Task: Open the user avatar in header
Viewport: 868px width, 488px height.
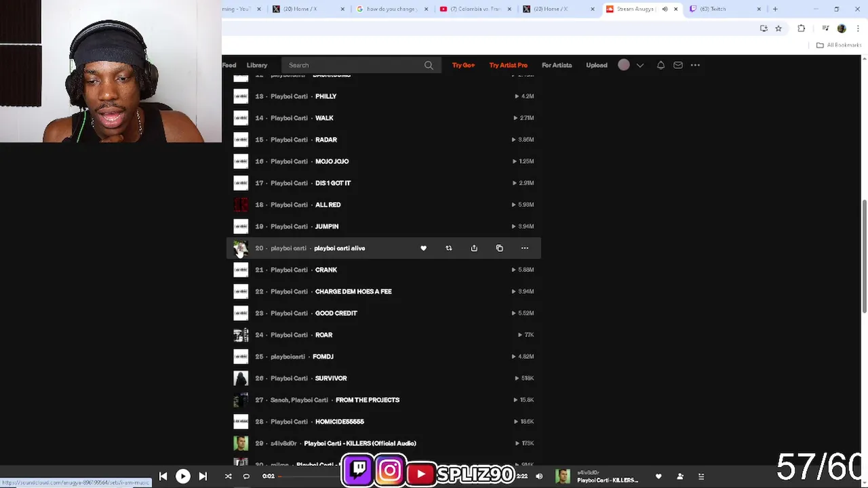Action: 624,65
